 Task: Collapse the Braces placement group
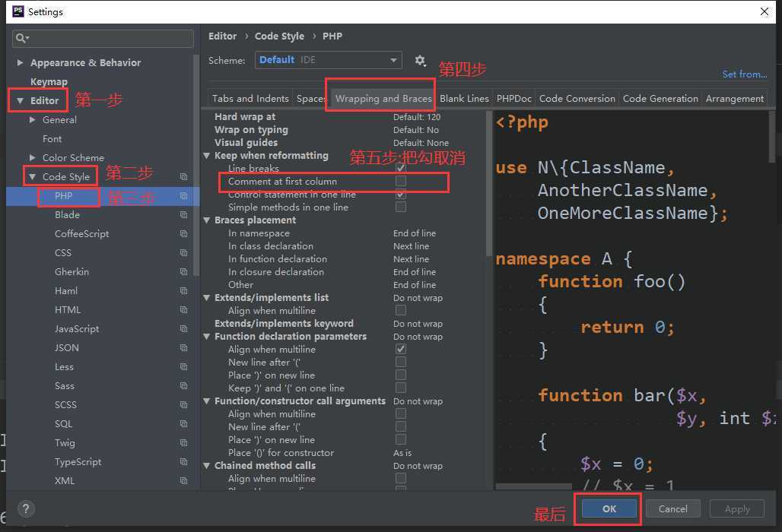coord(206,220)
